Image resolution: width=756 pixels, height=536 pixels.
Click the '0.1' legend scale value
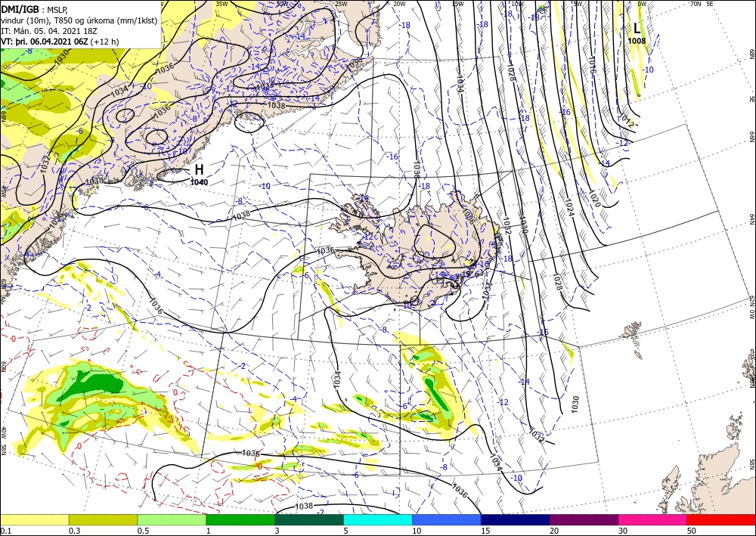(5, 531)
